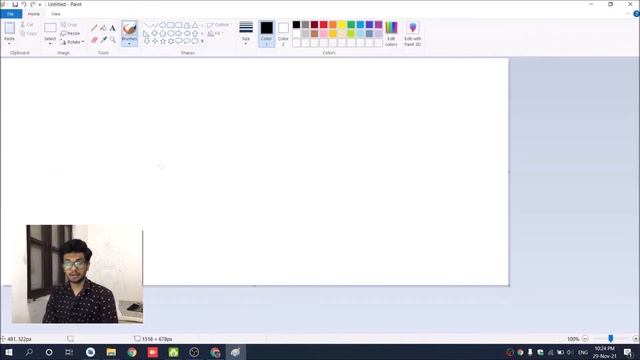Select the Five-point star shape
640x360 pixels.
(x=162, y=41)
